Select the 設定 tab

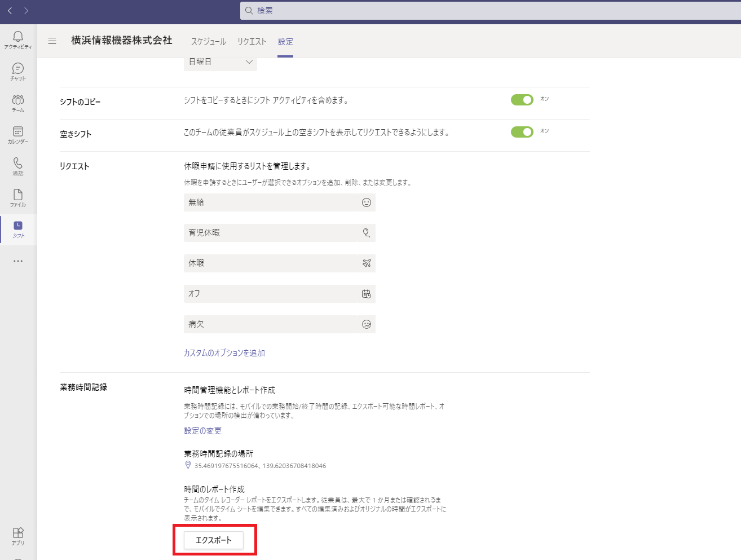[285, 41]
